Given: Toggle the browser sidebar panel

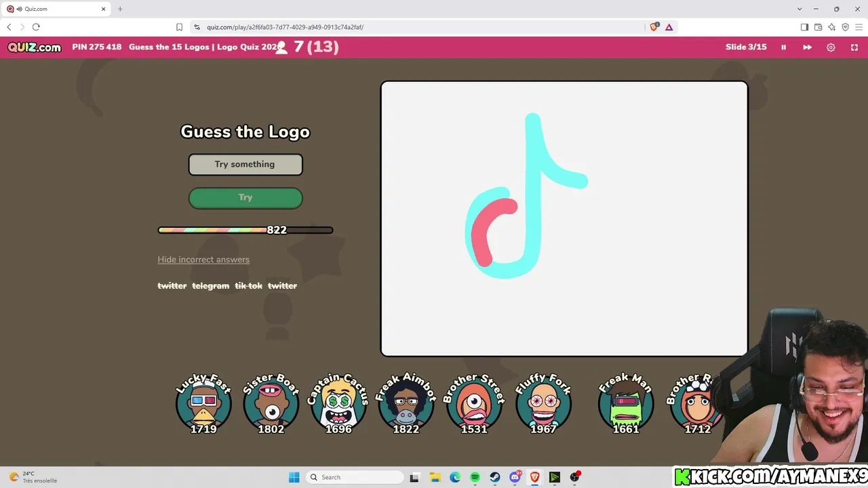Looking at the screenshot, I should coord(804,27).
